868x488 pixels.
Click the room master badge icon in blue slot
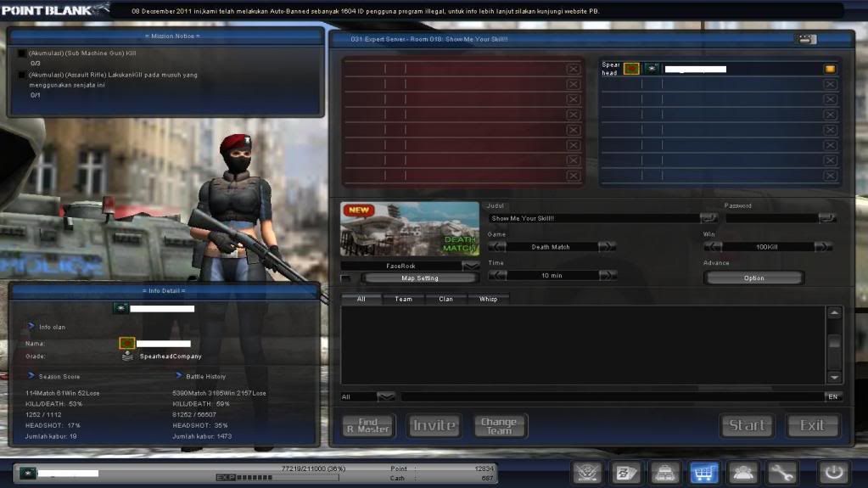click(x=830, y=69)
